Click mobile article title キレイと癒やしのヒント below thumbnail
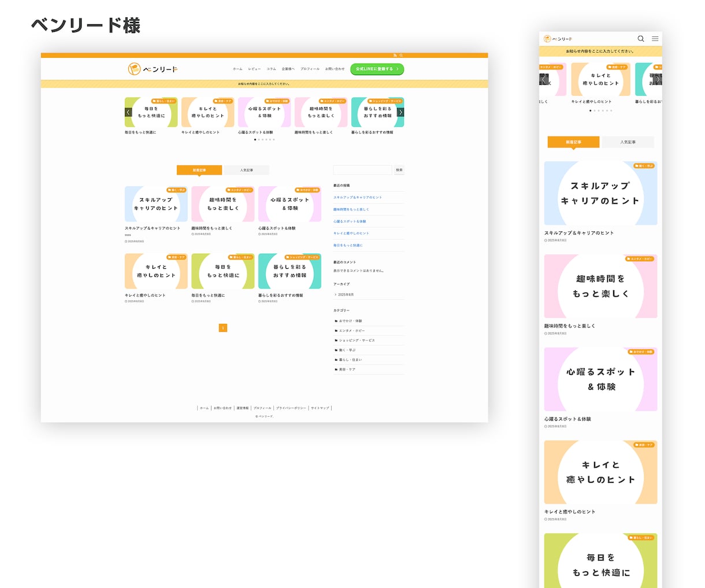The height and width of the screenshot is (588, 705). [570, 512]
